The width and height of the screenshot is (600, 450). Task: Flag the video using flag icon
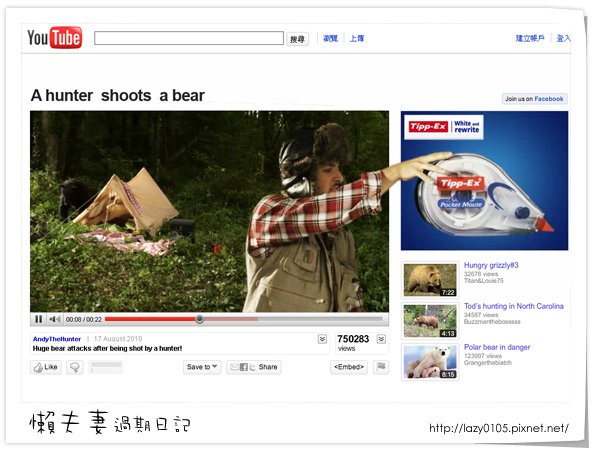(381, 367)
